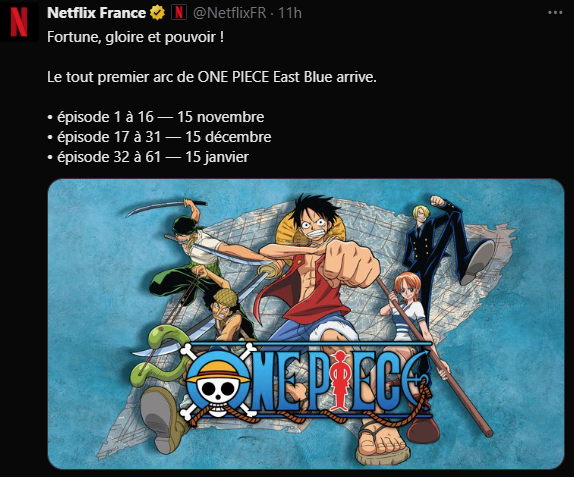
Task: Click the ONE PIECE East Blue announcement line
Action: tap(212, 77)
